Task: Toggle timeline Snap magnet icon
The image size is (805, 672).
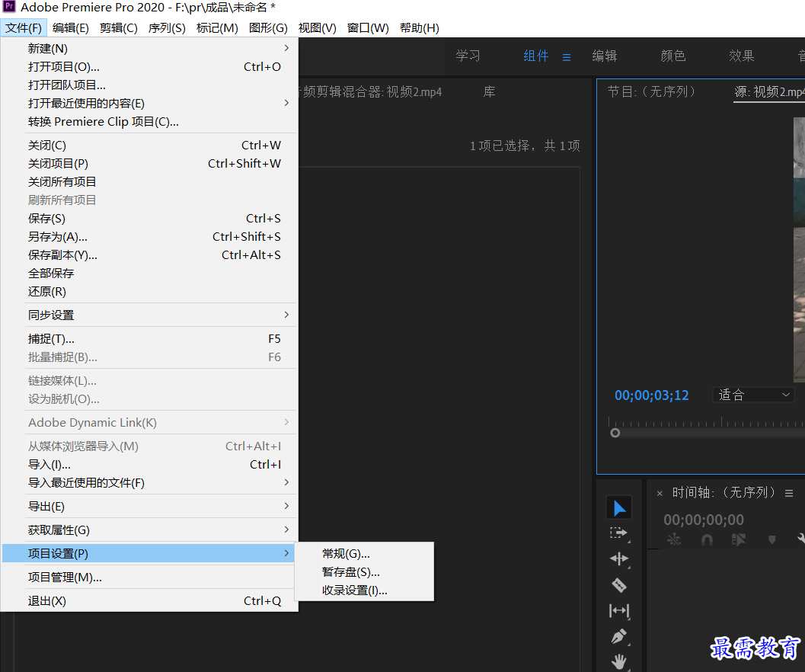Action: [x=707, y=539]
